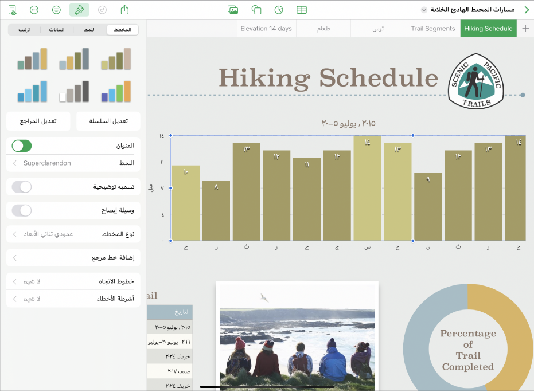Select the chart bar labeled ٨
The height and width of the screenshot is (392, 534).
216,211
